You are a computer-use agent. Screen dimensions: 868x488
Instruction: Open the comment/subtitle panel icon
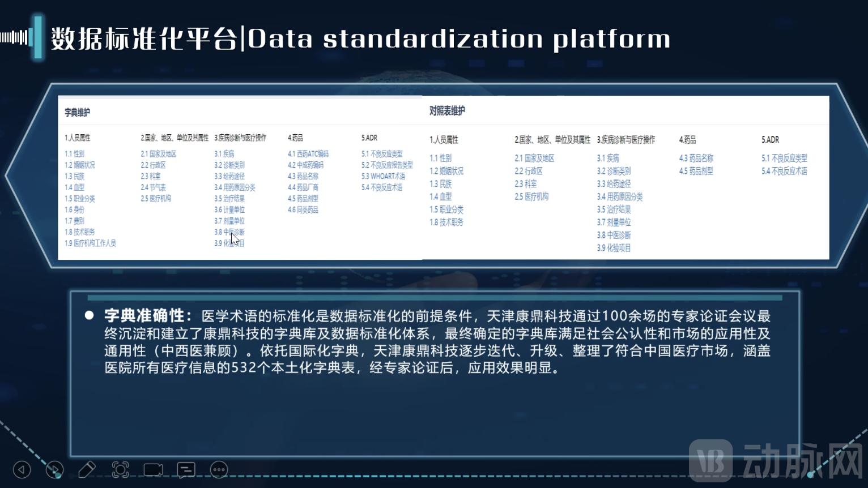(x=186, y=470)
